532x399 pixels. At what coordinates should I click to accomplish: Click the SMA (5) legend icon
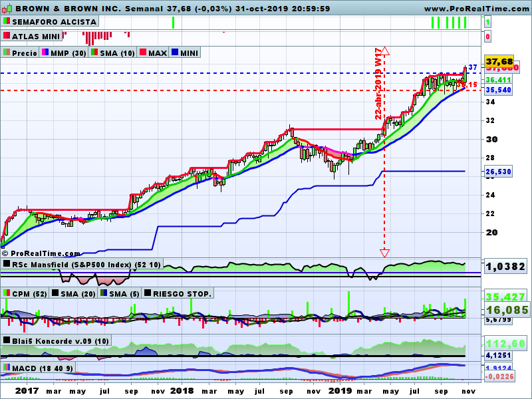(x=104, y=293)
